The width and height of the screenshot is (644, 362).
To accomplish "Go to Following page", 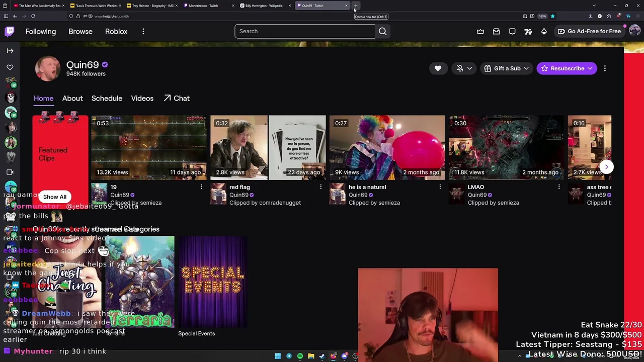I will coord(41,31).
